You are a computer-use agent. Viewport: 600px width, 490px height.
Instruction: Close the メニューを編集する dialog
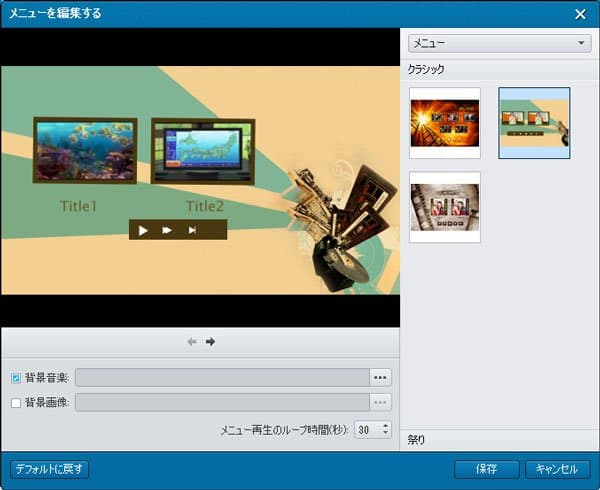pyautogui.click(x=580, y=14)
